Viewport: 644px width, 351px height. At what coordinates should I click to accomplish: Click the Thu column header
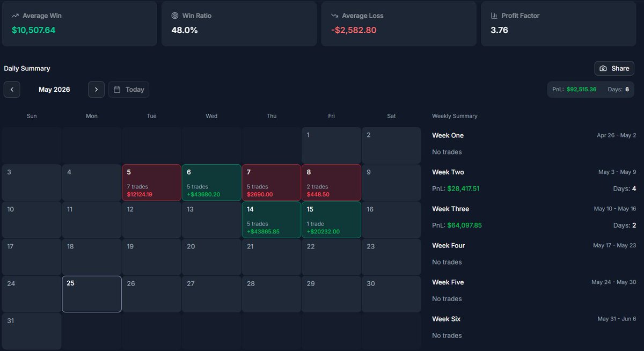pyautogui.click(x=272, y=116)
